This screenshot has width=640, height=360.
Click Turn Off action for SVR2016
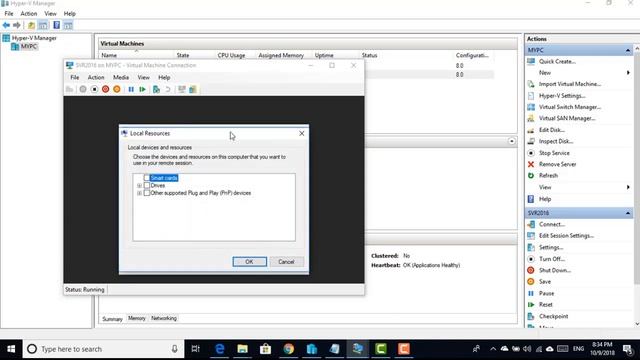(x=552, y=259)
